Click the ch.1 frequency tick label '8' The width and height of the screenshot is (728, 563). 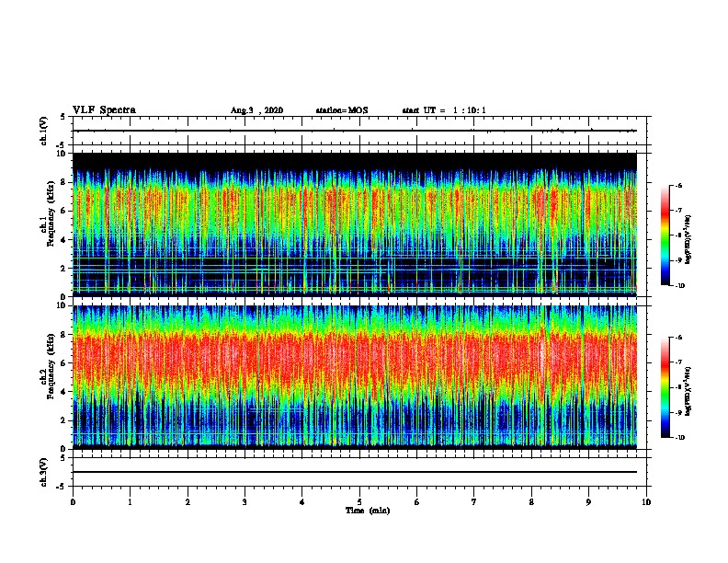point(64,182)
